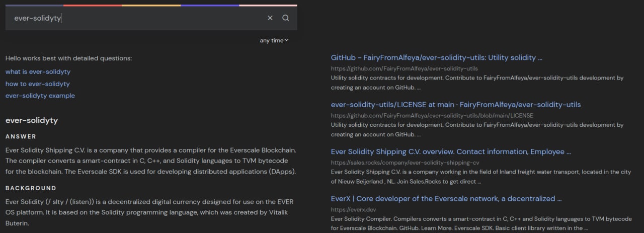644x233 pixels.
Task: Click the ever-solidyty heading above ANSWER
Action: click(x=32, y=121)
